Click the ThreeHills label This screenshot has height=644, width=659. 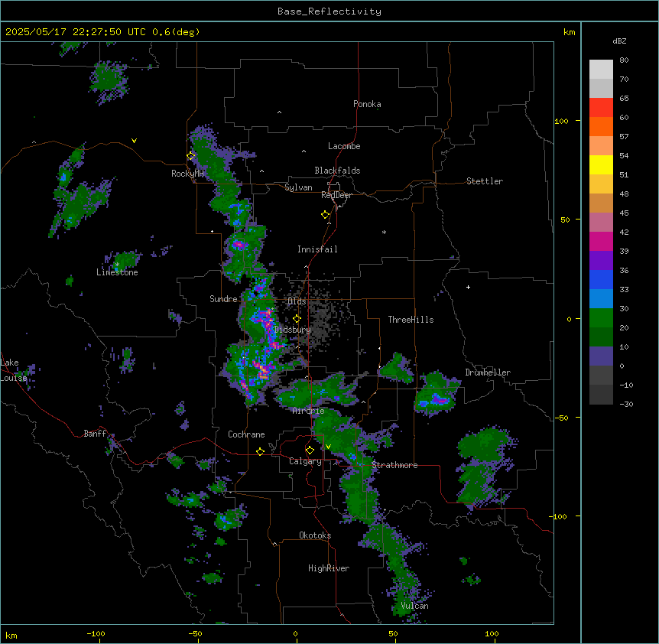point(411,320)
